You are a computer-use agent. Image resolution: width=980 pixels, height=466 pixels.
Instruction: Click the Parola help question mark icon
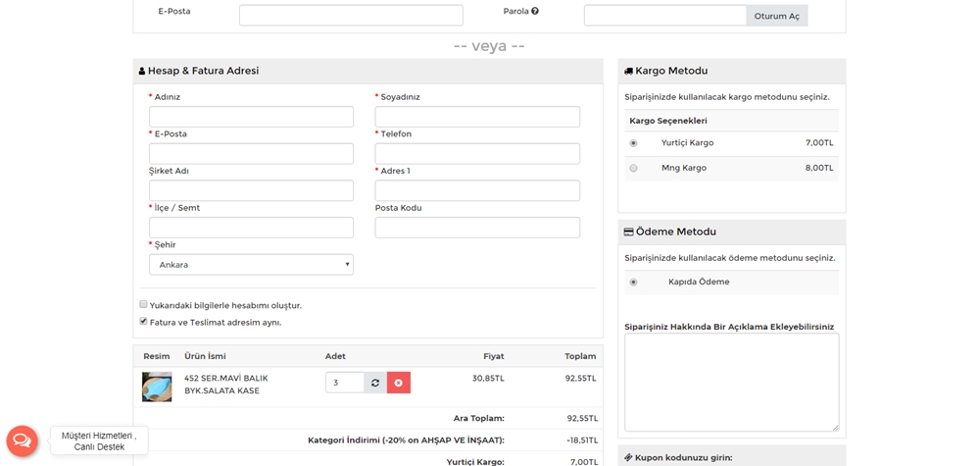pos(535,12)
